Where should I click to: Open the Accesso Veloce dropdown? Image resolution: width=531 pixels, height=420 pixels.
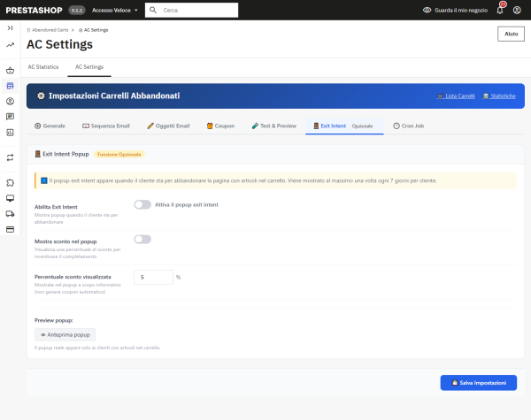(115, 10)
